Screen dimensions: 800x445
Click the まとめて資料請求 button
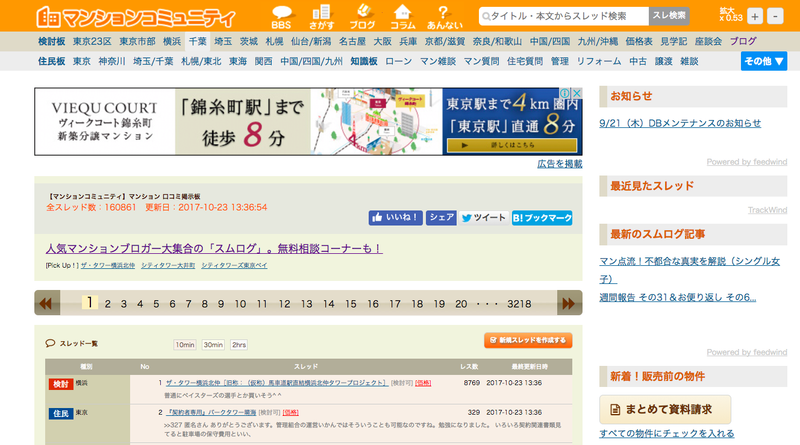click(665, 408)
